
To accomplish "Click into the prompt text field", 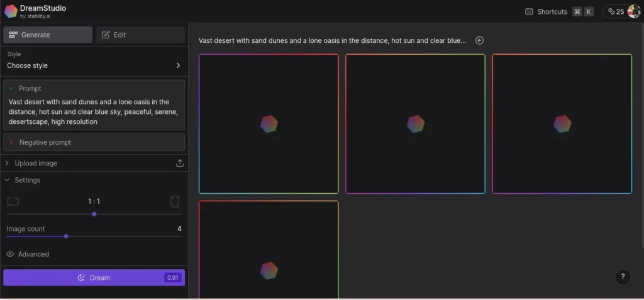I will tap(94, 112).
